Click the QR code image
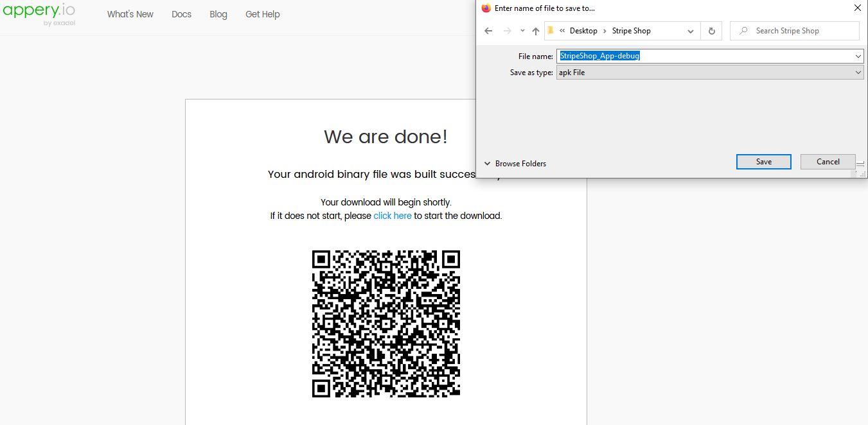The image size is (868, 425). (386, 324)
